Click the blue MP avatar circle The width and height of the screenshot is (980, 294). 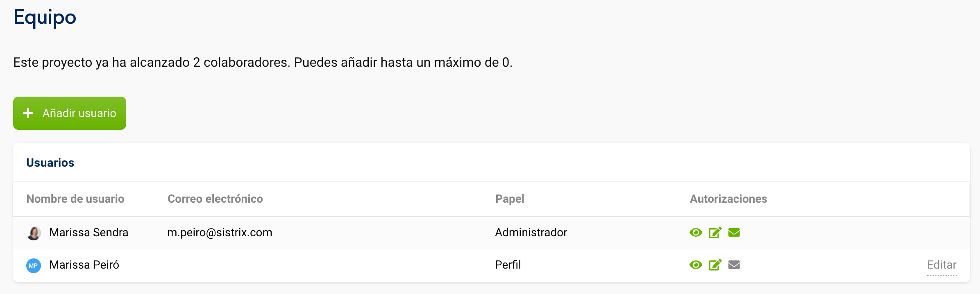point(34,265)
